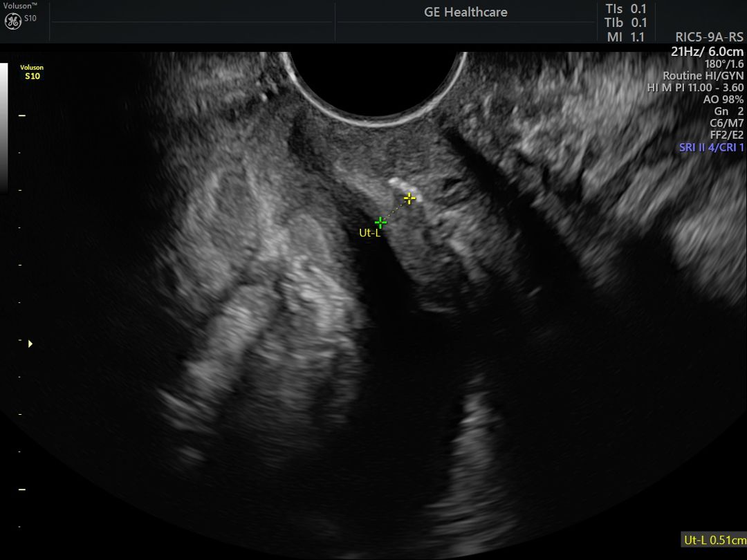This screenshot has width=747, height=560.
Task: Click the TIb 0.1 thermal index
Action: point(625,22)
